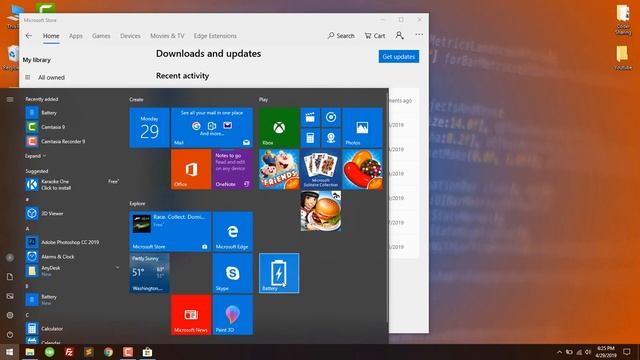Expand the AnyDesk folder chevron
The image size is (640, 360).
[118, 268]
